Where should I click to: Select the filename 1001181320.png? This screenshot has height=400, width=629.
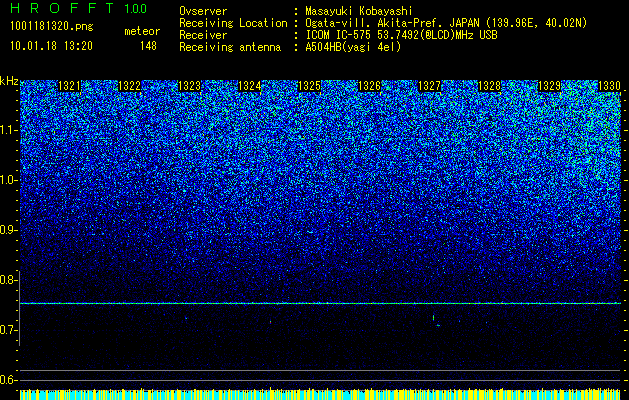click(52, 27)
